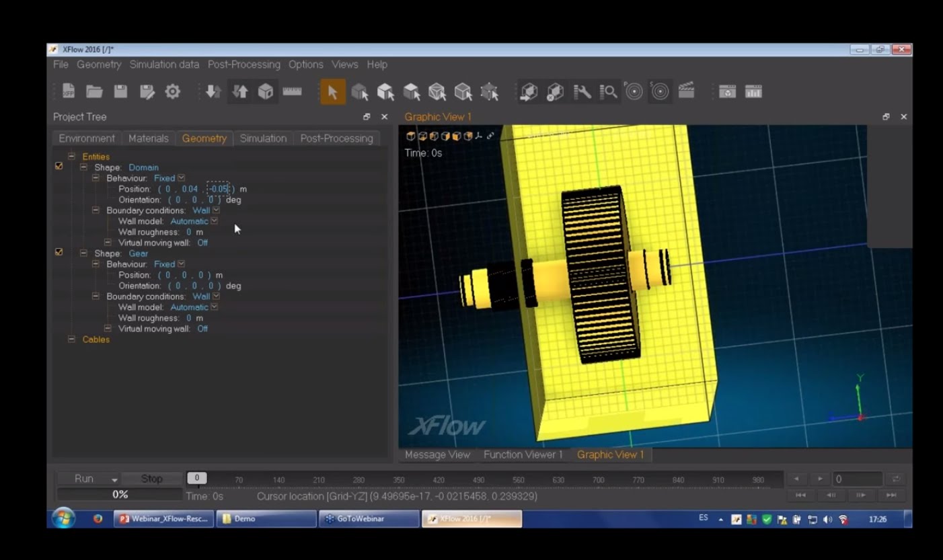Open a project via the folder icon
Image resolution: width=943 pixels, height=560 pixels.
[x=94, y=92]
